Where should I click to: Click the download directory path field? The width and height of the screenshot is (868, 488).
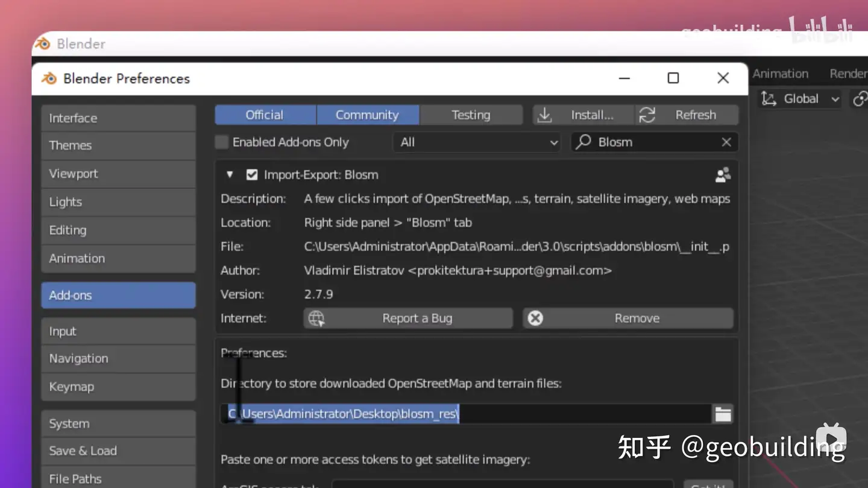pos(466,414)
